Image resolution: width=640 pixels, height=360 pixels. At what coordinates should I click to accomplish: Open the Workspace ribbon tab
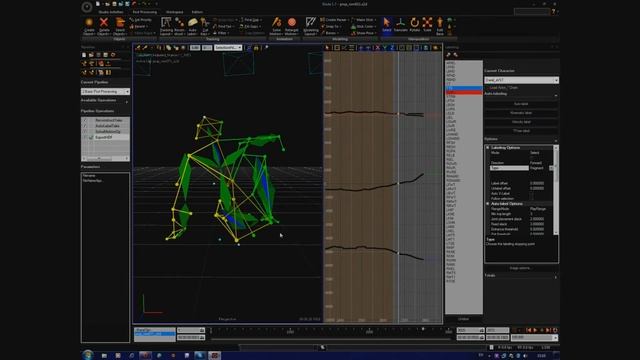[x=174, y=12]
